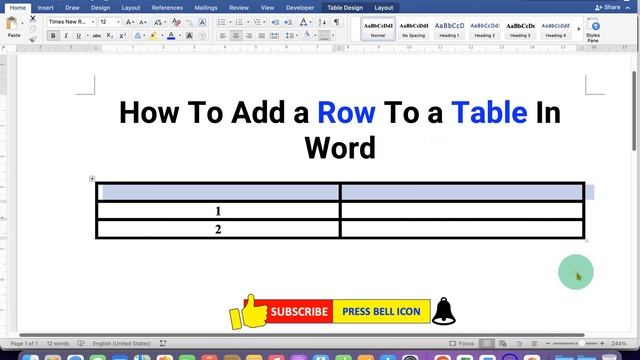Click the Share button
Screen dimensions: 640x360
608,7
